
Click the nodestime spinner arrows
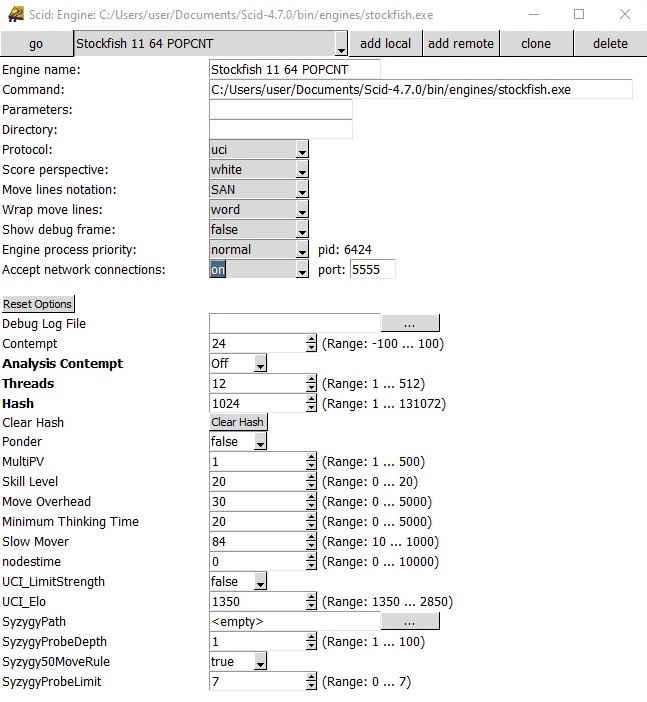click(x=311, y=561)
